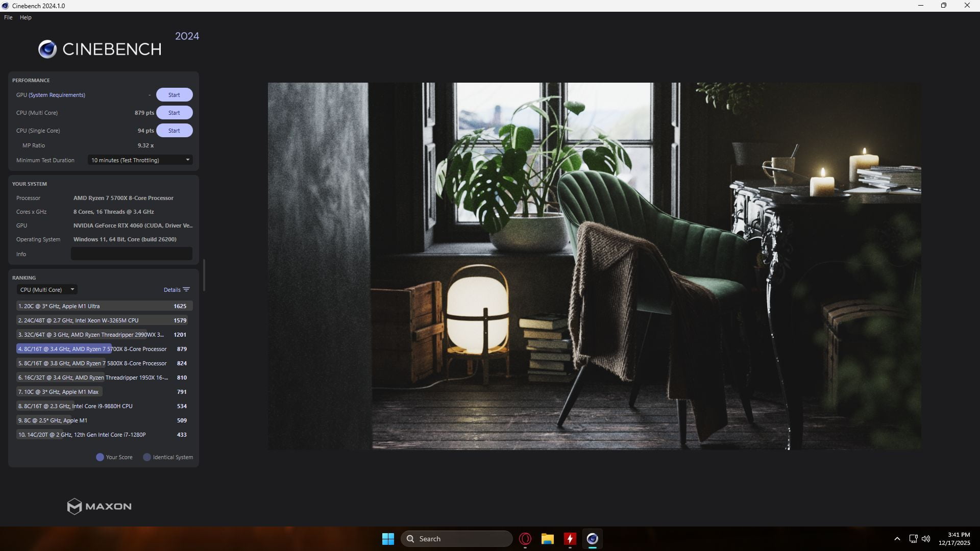Show hidden system tray icons
This screenshot has width=980, height=551.
coord(897,539)
